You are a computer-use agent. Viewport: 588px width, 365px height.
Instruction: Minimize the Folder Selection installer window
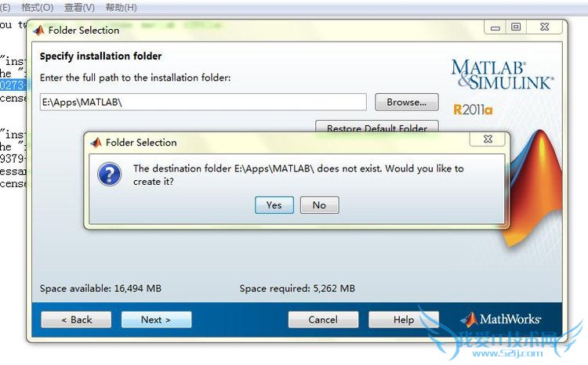pos(495,27)
